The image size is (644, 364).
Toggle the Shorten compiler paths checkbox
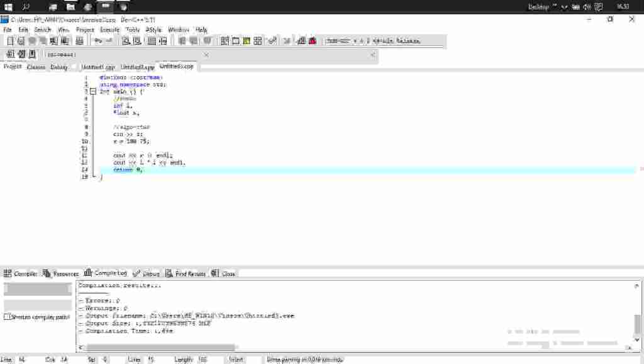pyautogui.click(x=7, y=317)
